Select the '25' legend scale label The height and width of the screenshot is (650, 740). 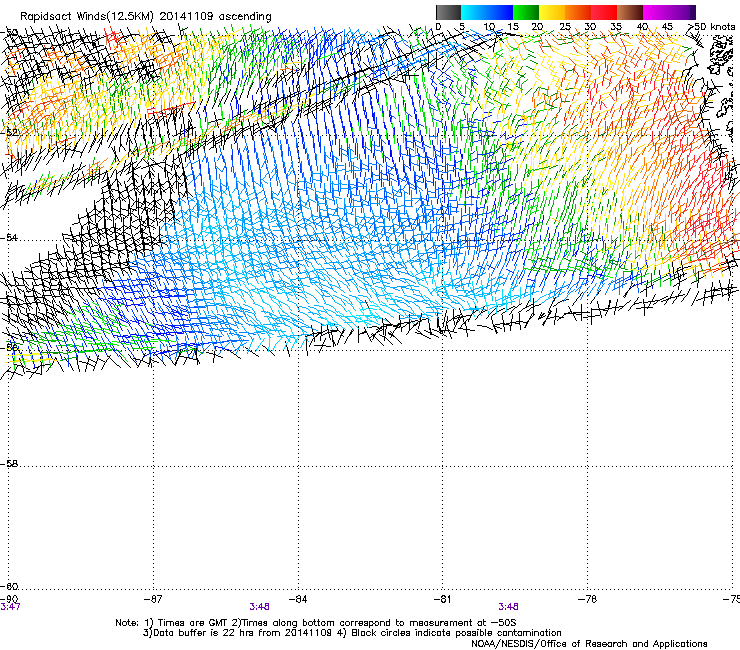[x=564, y=27]
